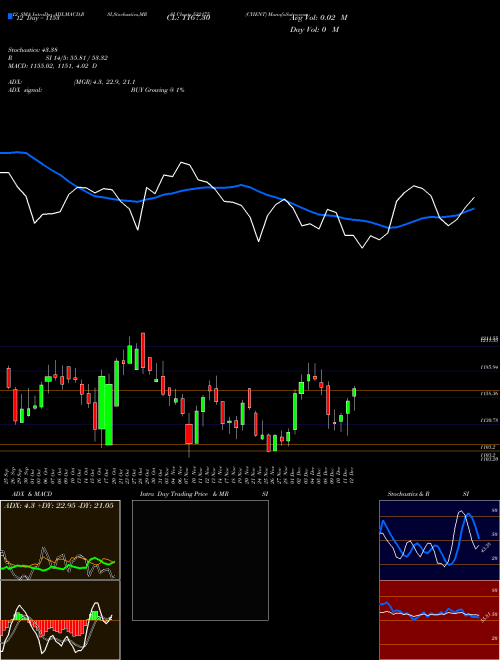
Task: Click the '1129.78' price axis label
Action: point(489,420)
